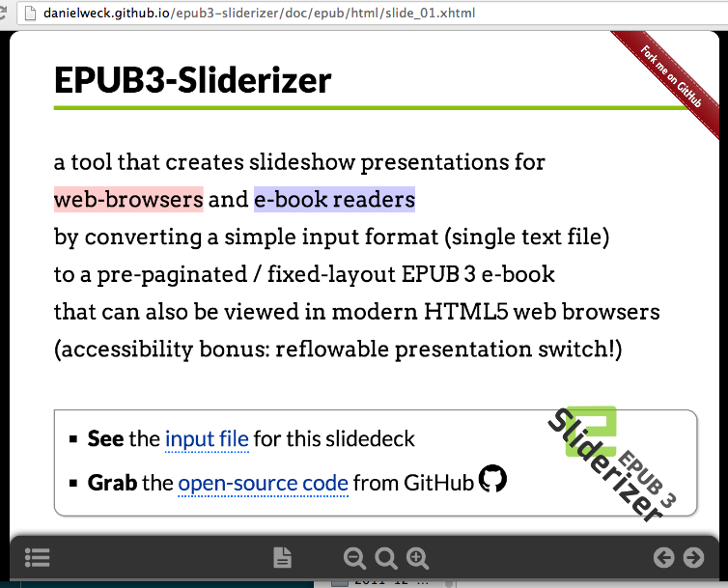Click the bold word 'See'

(106, 439)
